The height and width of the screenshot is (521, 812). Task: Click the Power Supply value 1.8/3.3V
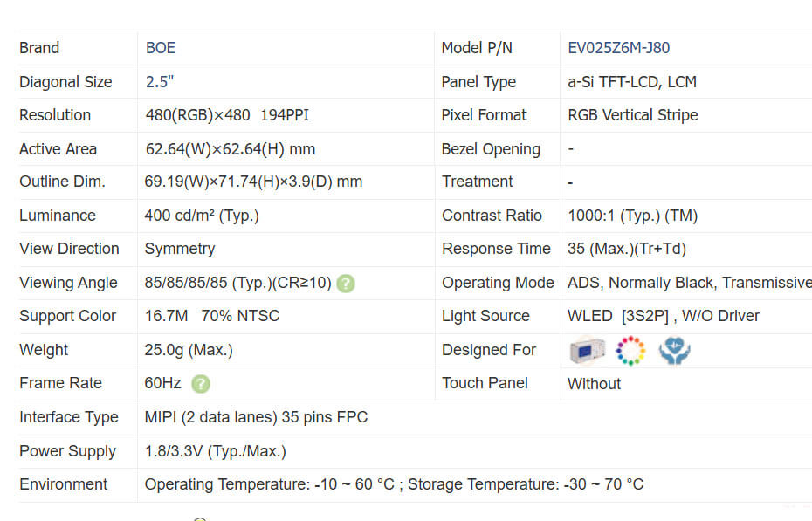pyautogui.click(x=215, y=451)
